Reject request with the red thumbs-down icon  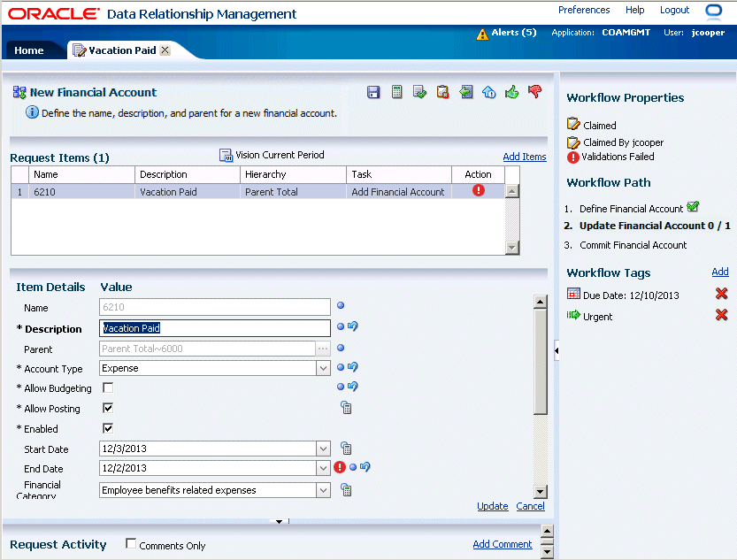coord(535,90)
